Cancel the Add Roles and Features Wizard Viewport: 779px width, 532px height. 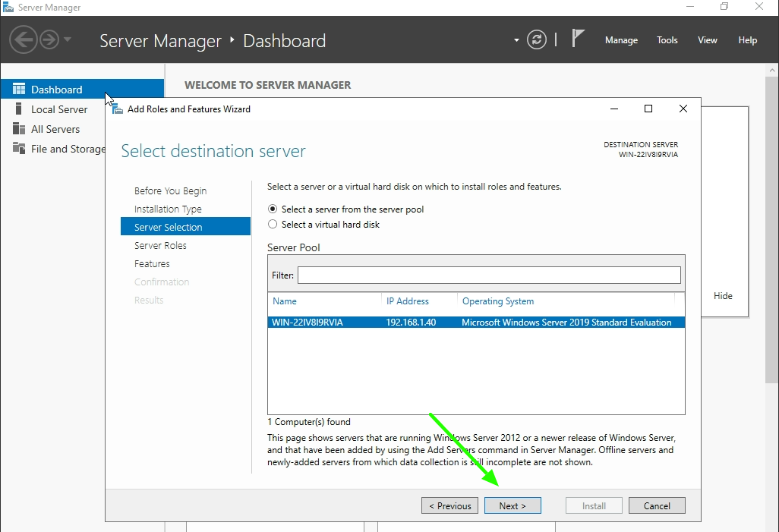(x=656, y=505)
